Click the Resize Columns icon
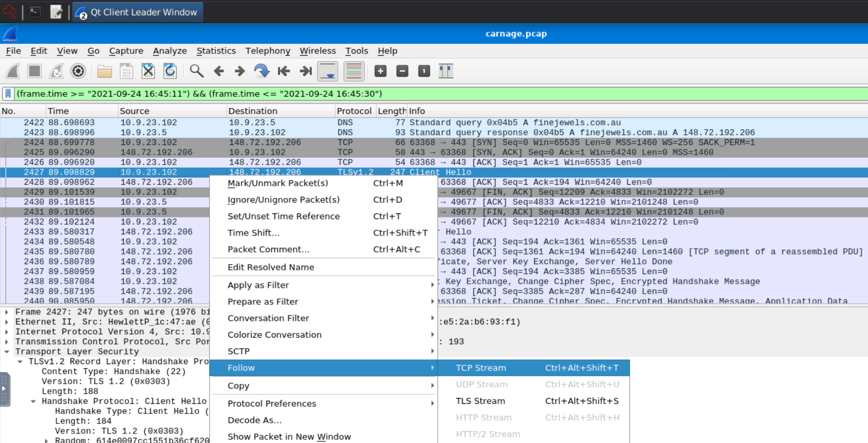Image resolution: width=868 pixels, height=443 pixels. pyautogui.click(x=446, y=71)
